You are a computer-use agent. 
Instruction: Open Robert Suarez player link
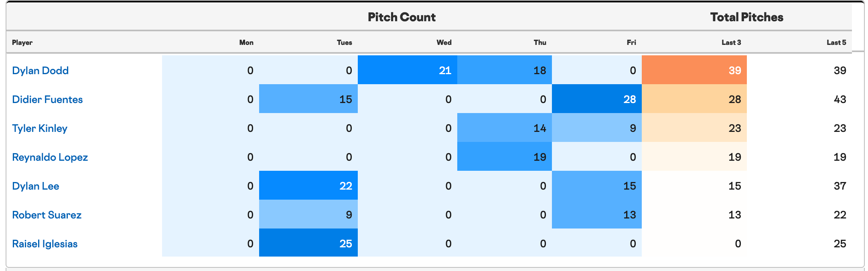(x=47, y=215)
